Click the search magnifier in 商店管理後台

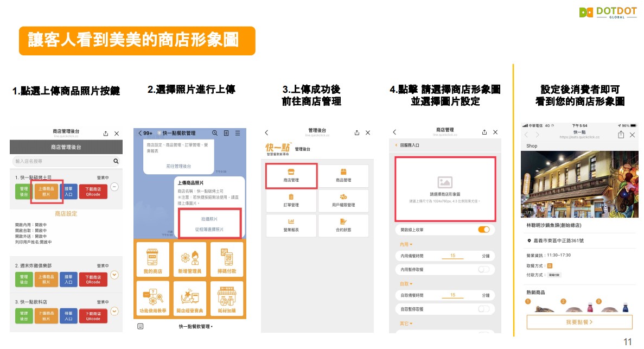(116, 161)
